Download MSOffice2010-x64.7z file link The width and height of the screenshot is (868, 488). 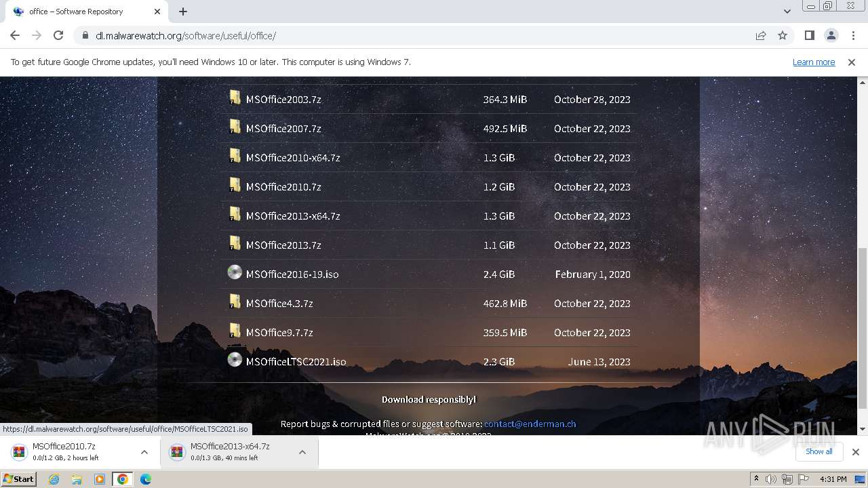tap(293, 157)
